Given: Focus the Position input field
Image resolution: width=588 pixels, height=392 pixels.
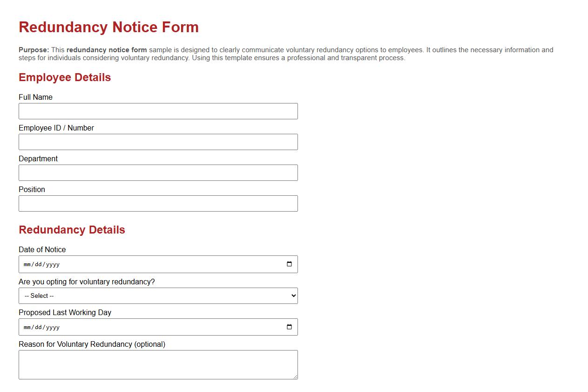Looking at the screenshot, I should tap(158, 203).
